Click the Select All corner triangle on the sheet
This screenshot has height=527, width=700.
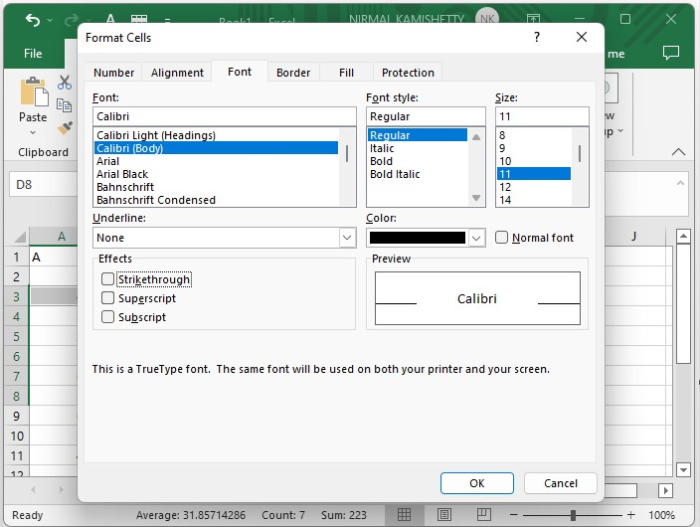coord(20,236)
